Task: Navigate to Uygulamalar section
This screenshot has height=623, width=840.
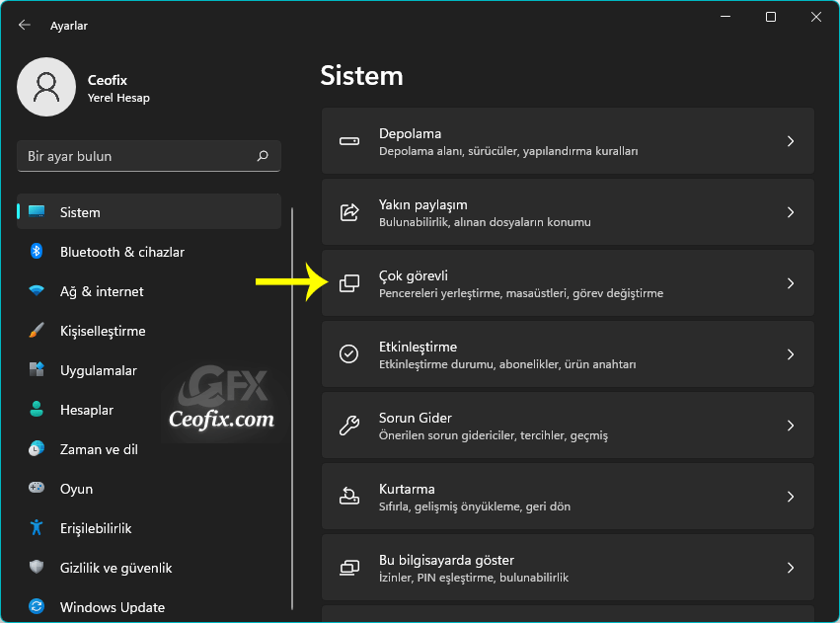Action: pyautogui.click(x=99, y=370)
